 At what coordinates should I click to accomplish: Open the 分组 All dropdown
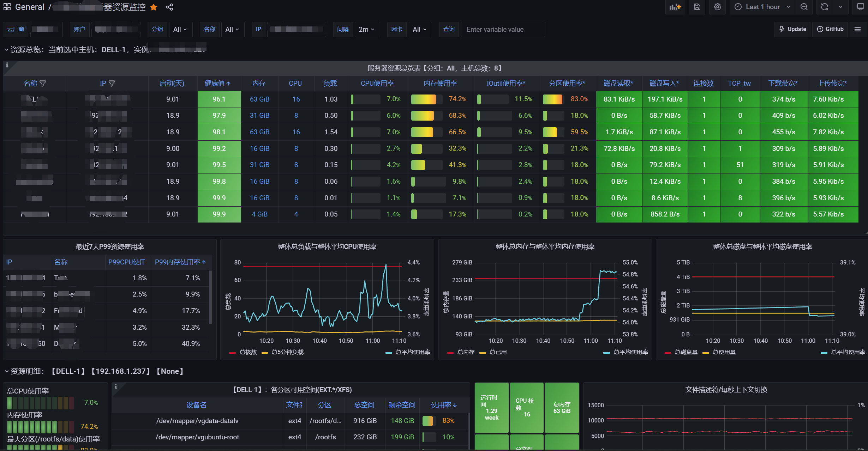click(x=180, y=29)
